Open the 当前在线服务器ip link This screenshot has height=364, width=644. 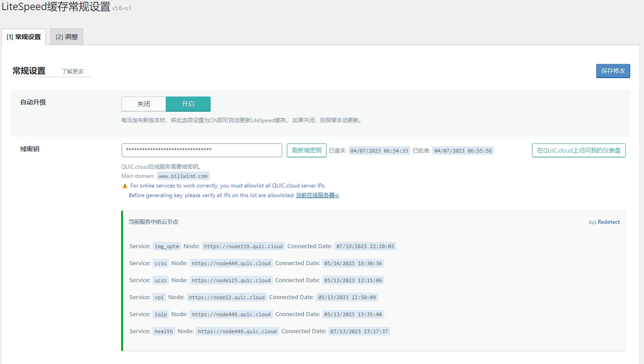point(317,195)
